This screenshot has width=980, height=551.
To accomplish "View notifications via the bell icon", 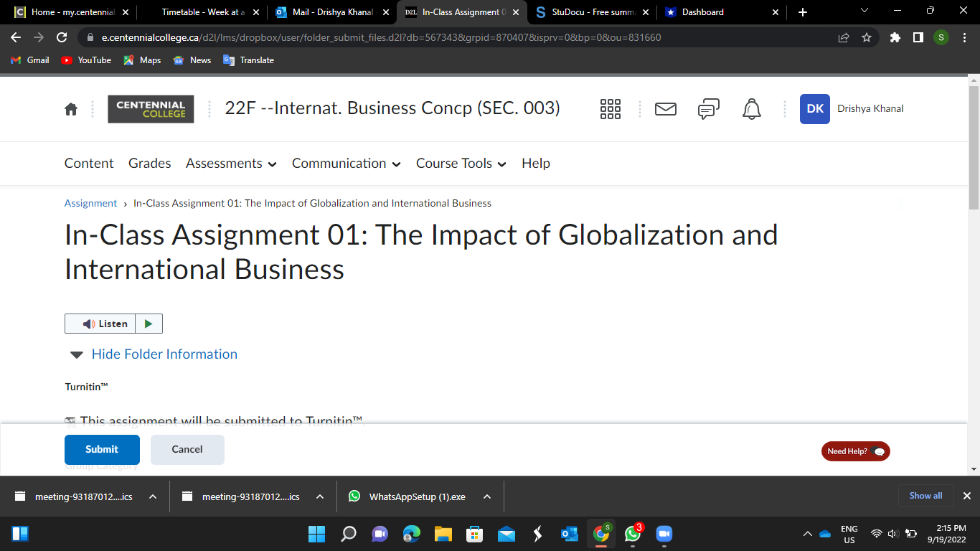I will point(751,108).
